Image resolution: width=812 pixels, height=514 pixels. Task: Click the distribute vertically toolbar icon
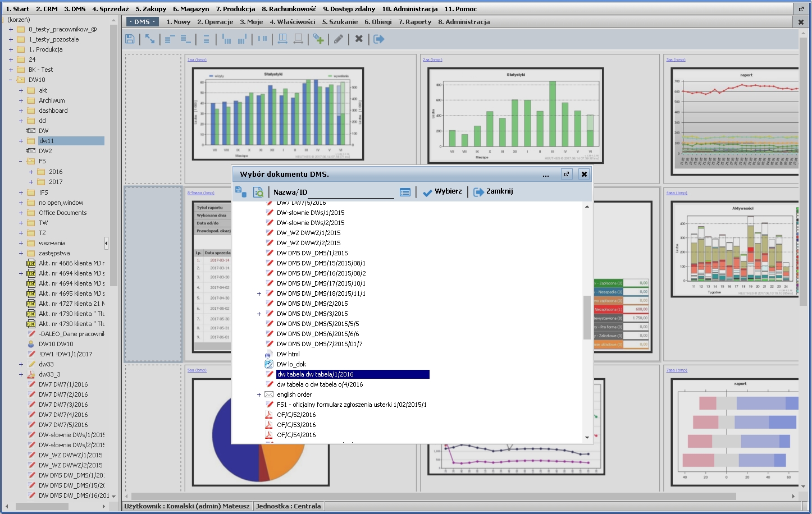[x=206, y=39]
